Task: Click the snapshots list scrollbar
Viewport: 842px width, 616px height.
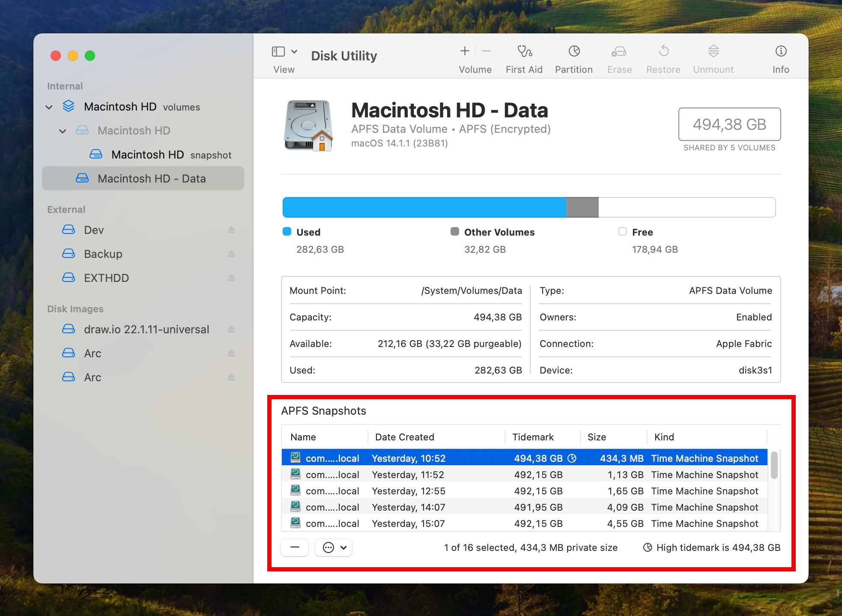Action: coord(774,465)
